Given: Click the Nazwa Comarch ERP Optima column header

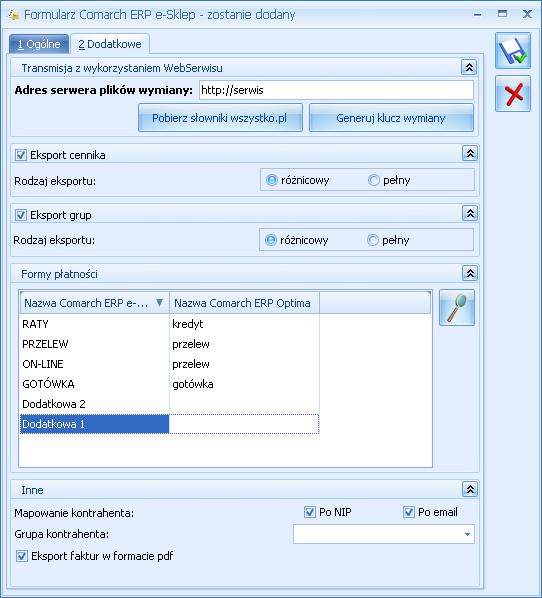Looking at the screenshot, I should pyautogui.click(x=244, y=303).
